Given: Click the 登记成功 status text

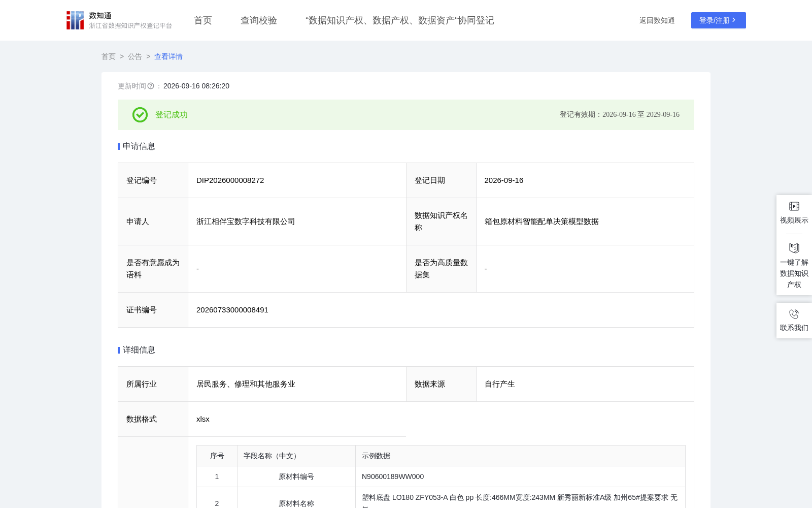Looking at the screenshot, I should [x=172, y=115].
